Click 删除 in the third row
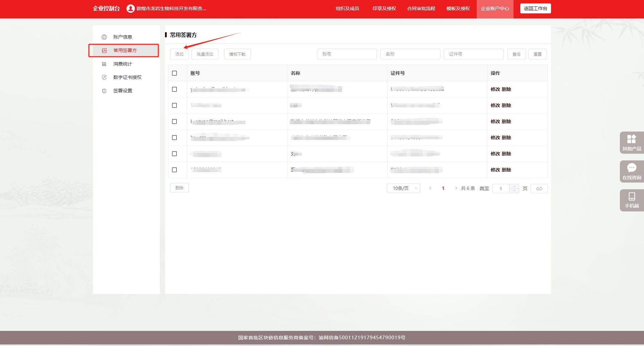Screen dimensions: 644x346 tap(506, 121)
